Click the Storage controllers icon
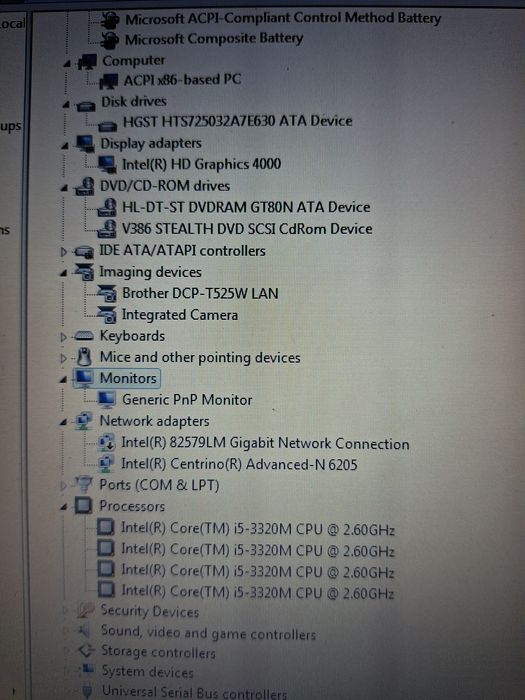Screen dimensions: 525x700 coord(86,650)
